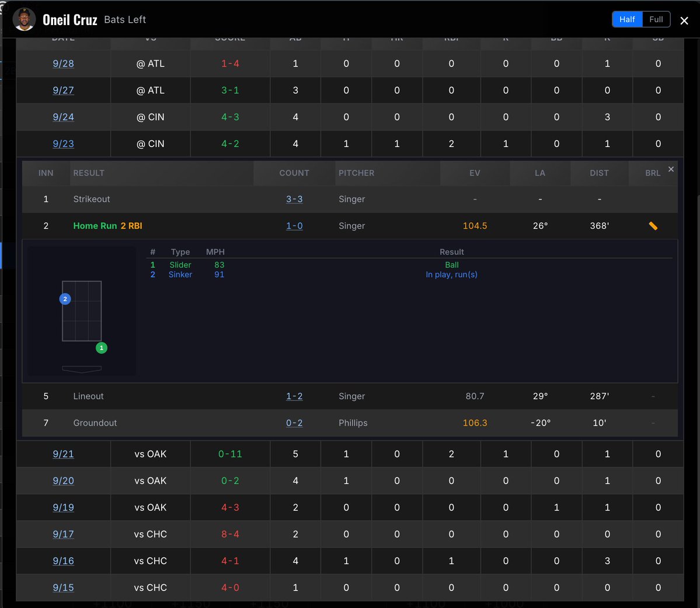Select pitch 1 marker in strike zone
The width and height of the screenshot is (700, 608).
coord(102,348)
